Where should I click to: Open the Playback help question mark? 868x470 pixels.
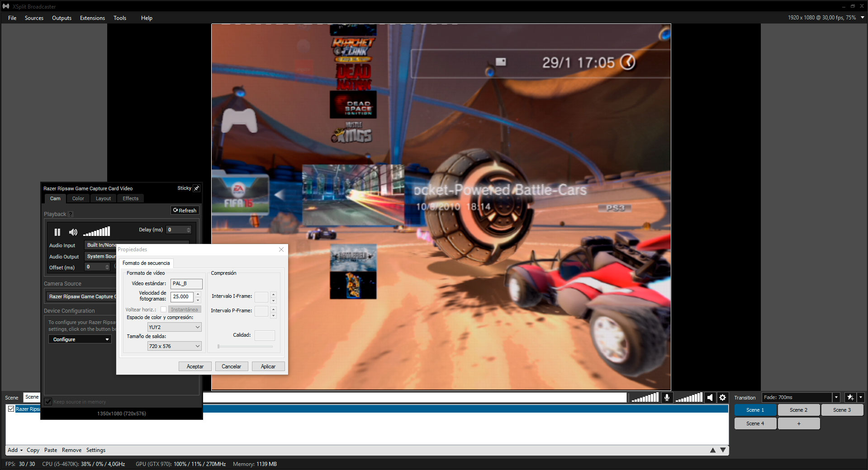click(71, 214)
